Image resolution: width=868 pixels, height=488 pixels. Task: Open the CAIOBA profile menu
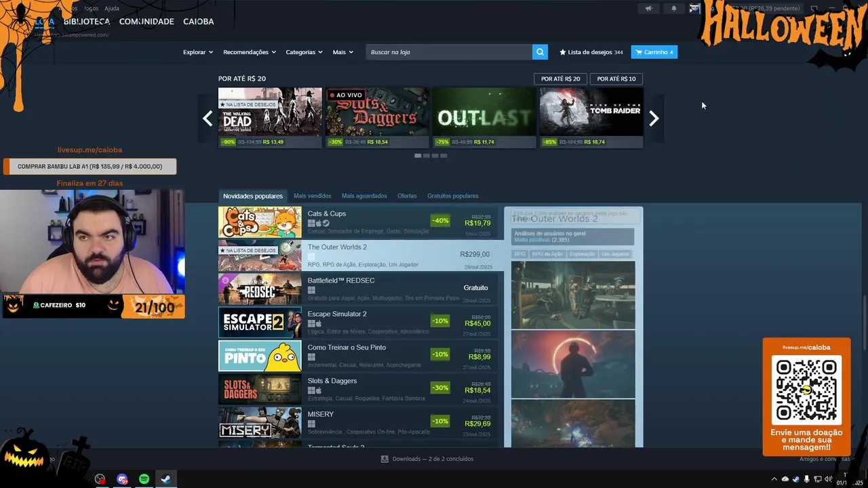point(198,22)
